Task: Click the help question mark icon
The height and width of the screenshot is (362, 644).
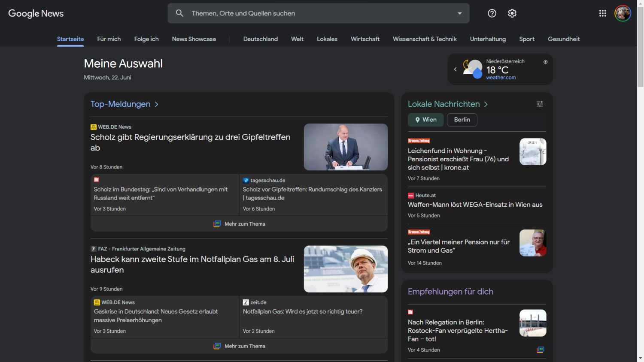Action: (x=492, y=13)
